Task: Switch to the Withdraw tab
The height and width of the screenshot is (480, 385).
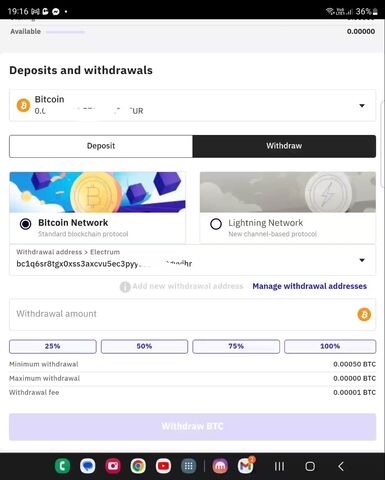Action: pyautogui.click(x=284, y=146)
